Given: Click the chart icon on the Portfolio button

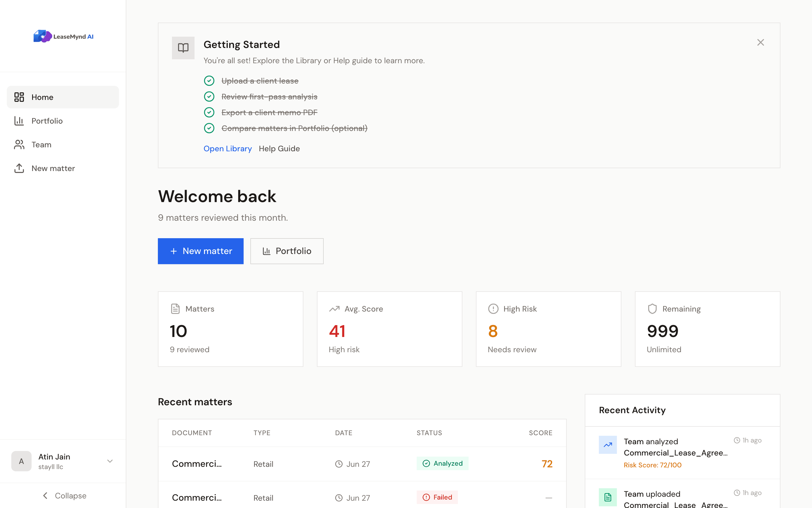Looking at the screenshot, I should click(266, 251).
